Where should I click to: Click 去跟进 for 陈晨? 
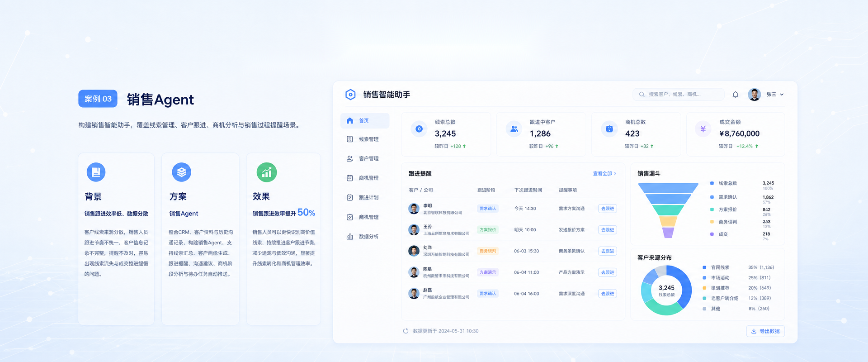coord(608,272)
